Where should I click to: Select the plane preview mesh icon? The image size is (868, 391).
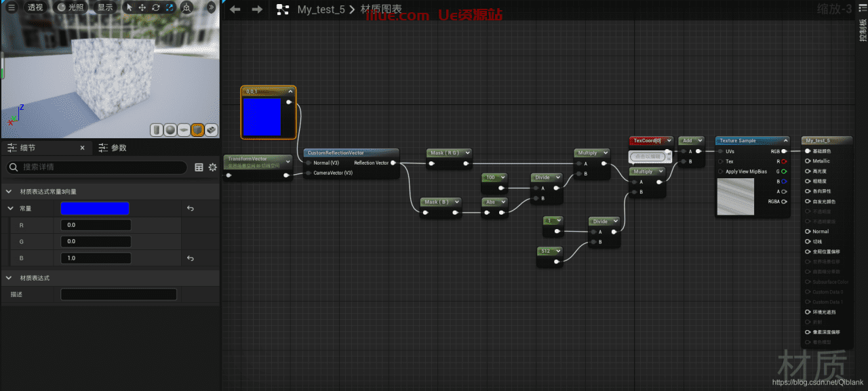click(184, 129)
